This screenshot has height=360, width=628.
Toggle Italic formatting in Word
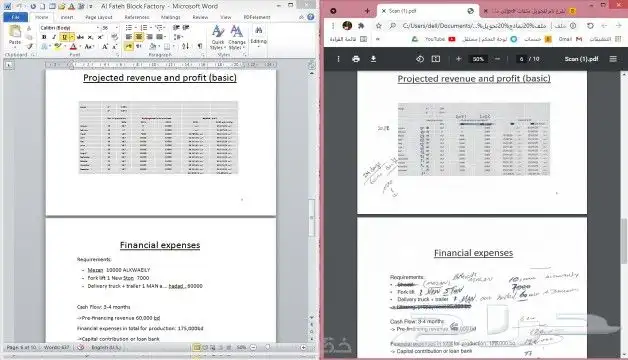54,37
